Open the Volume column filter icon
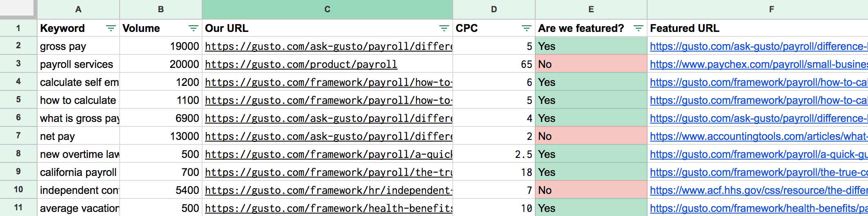 [193, 28]
